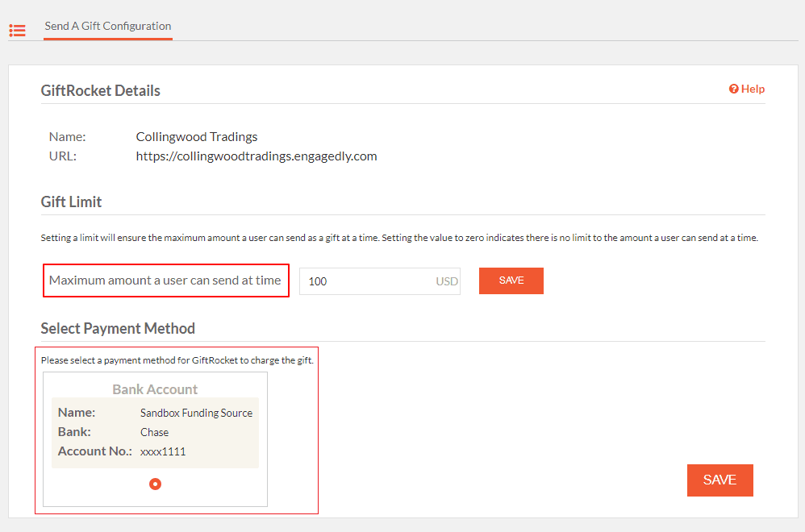The height and width of the screenshot is (532, 805).
Task: Click the Maximum amount a user label
Action: pos(165,281)
